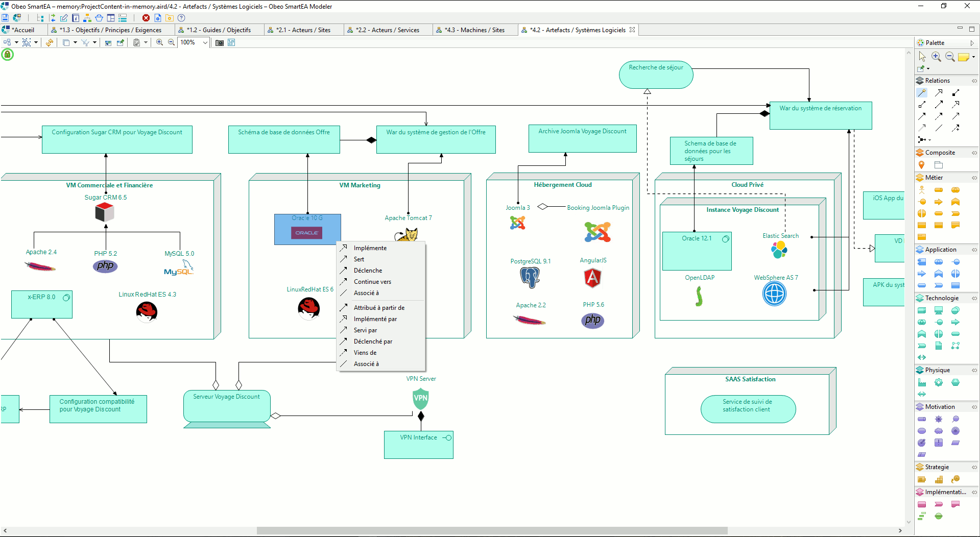
Task: Click the Sugar CRM 6.5 cube icon
Action: [x=105, y=212]
